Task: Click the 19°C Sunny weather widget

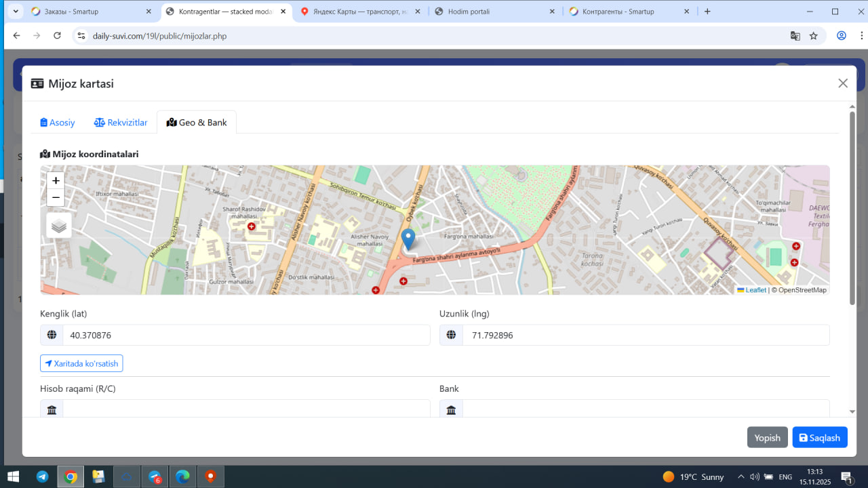Action: coord(693,476)
